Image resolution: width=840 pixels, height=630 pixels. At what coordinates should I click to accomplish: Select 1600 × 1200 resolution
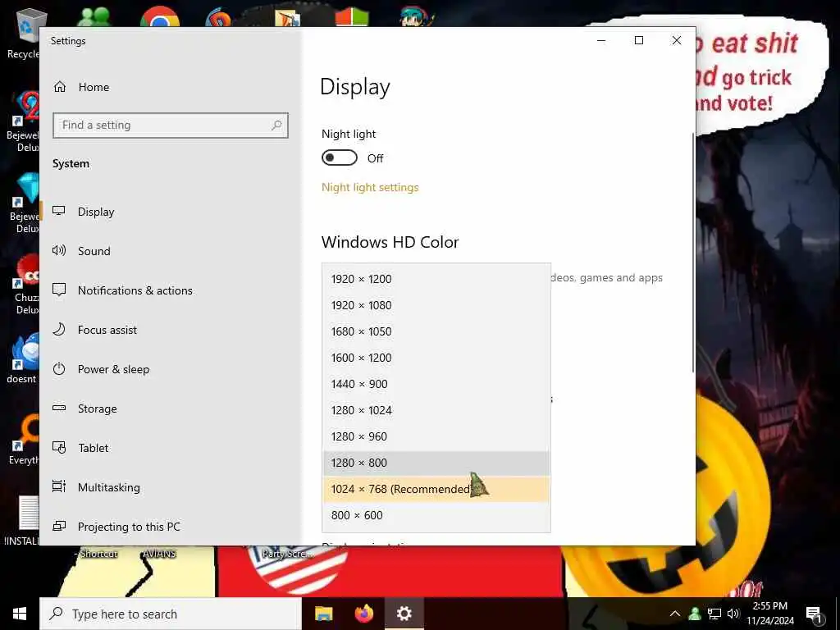tap(436, 358)
